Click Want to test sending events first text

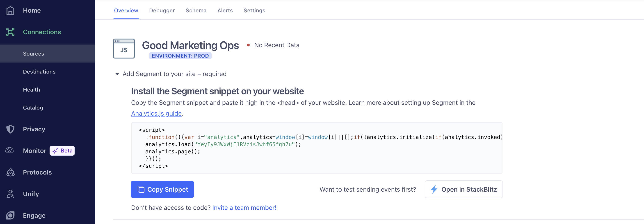pos(368,190)
